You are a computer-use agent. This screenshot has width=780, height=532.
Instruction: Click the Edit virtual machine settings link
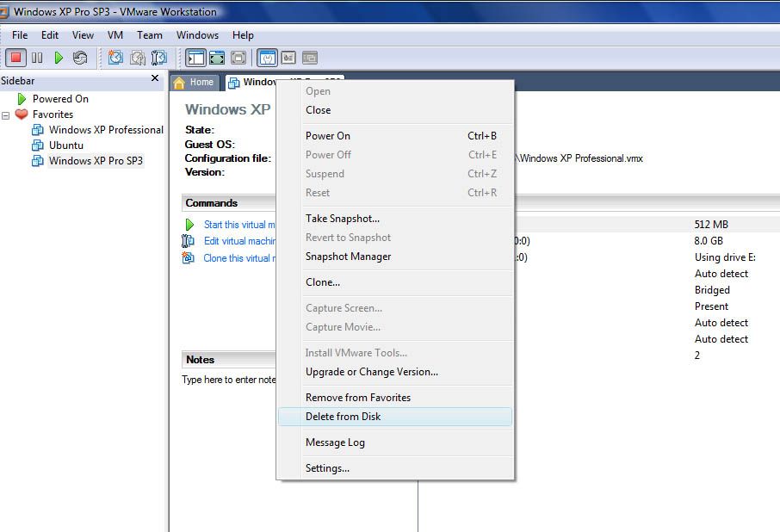click(239, 241)
